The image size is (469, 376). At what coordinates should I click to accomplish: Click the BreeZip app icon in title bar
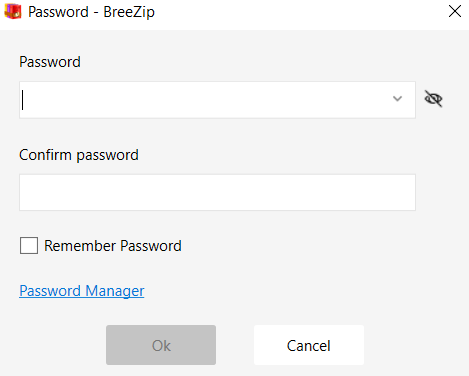click(13, 12)
